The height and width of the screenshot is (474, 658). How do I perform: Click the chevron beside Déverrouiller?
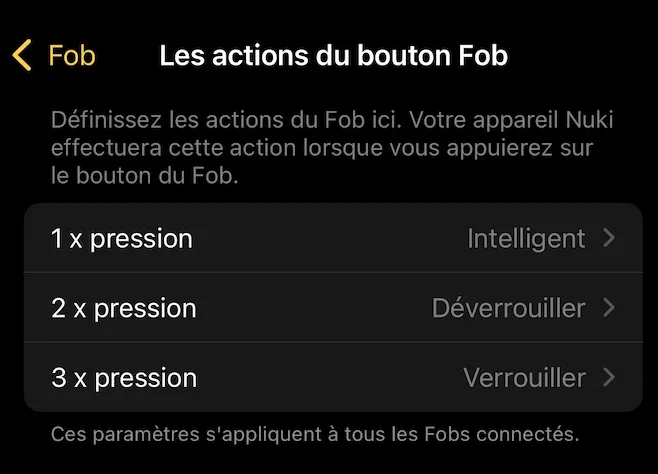pos(609,308)
